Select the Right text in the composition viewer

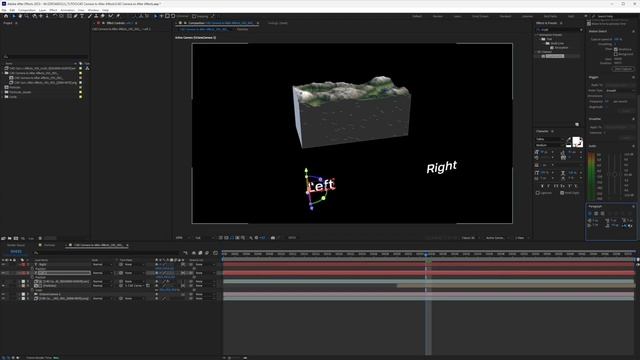click(x=442, y=167)
